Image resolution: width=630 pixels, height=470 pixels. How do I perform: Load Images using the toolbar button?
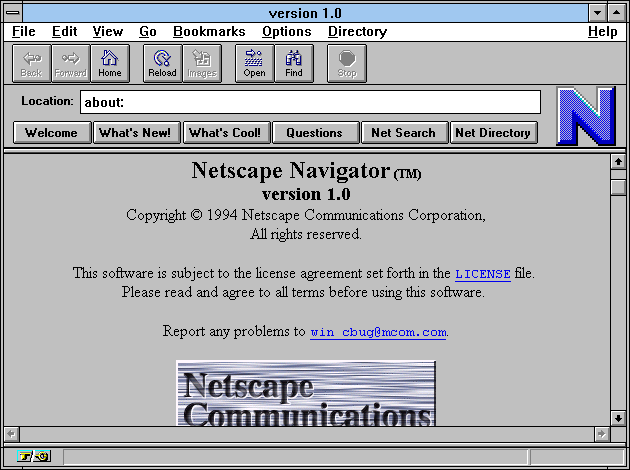coord(202,63)
